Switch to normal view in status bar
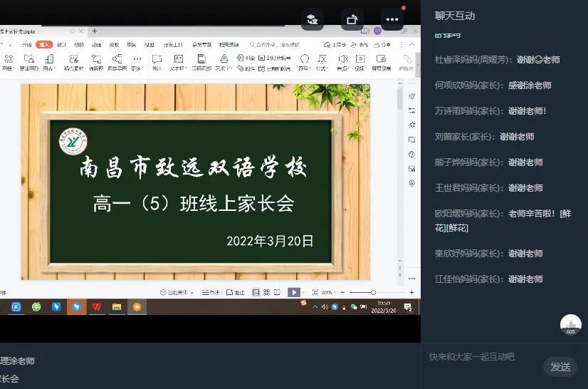Image resolution: width=588 pixels, height=389 pixels. click(256, 292)
